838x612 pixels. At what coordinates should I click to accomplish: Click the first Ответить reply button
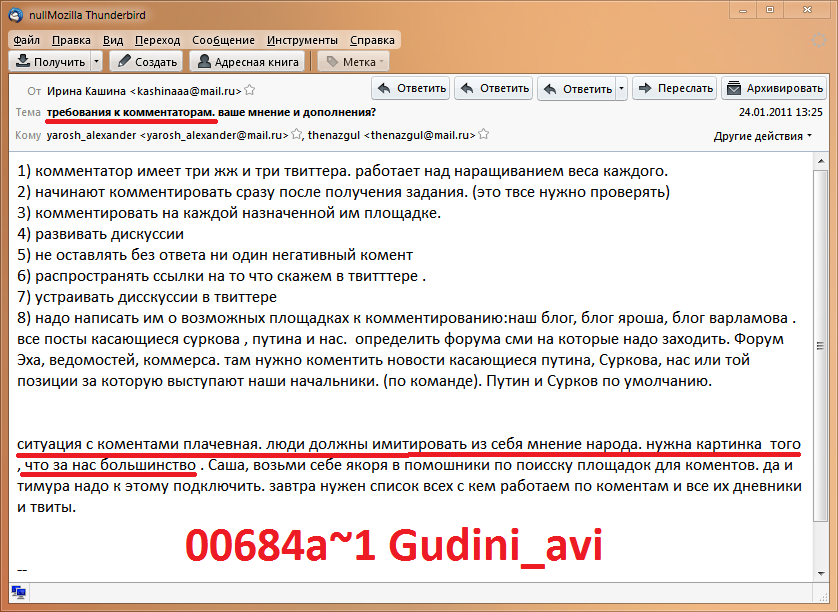410,88
